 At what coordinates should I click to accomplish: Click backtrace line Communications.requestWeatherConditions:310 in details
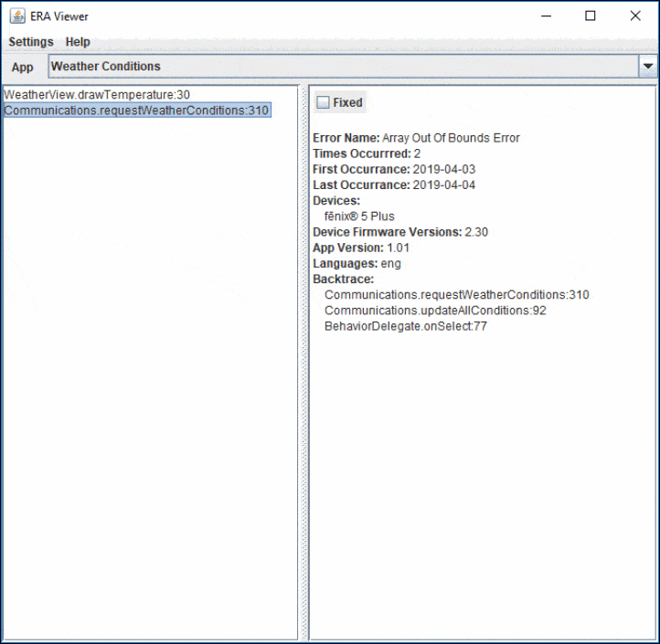click(457, 294)
